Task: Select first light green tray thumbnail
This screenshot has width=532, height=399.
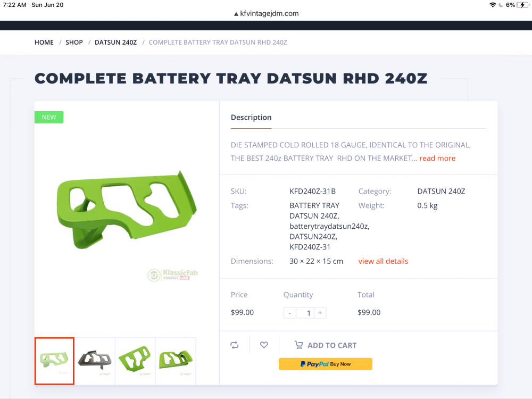Action: pos(54,361)
